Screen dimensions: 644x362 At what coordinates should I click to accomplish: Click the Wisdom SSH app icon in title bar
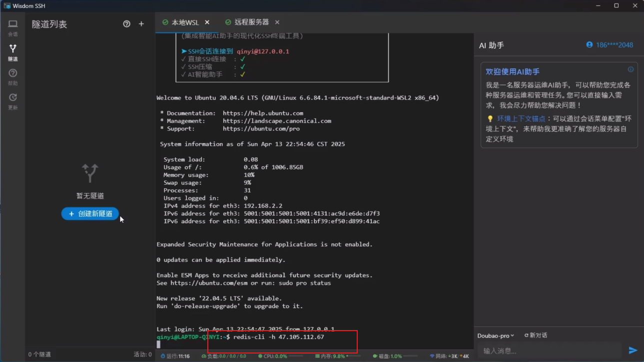[x=7, y=5]
